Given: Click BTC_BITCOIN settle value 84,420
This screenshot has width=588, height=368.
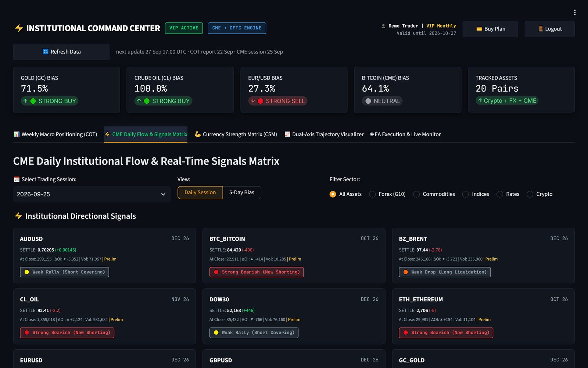Looking at the screenshot, I should click(234, 250).
